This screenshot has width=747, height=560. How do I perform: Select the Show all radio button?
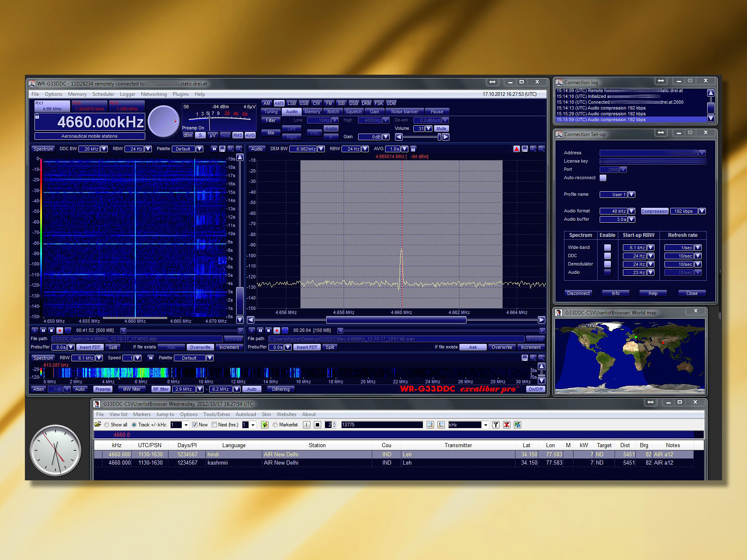[107, 425]
